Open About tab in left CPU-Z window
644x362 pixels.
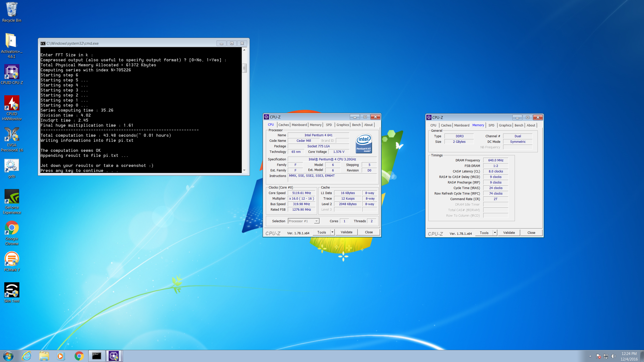tap(368, 125)
